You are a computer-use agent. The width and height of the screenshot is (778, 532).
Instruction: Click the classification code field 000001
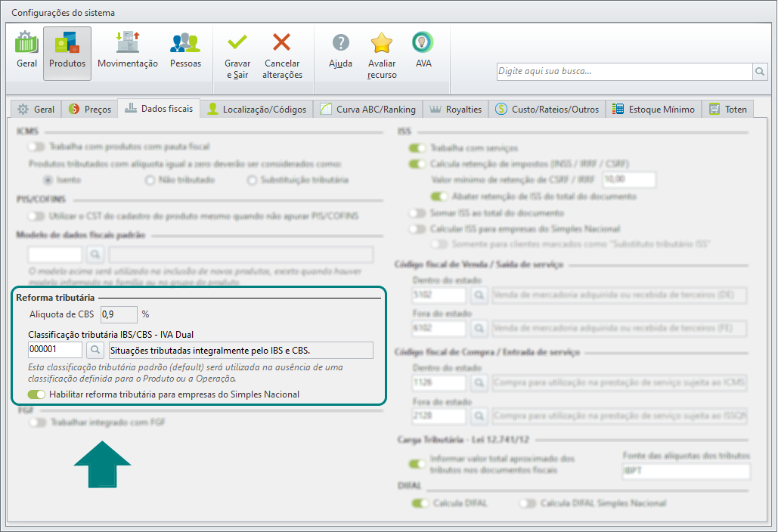click(55, 350)
